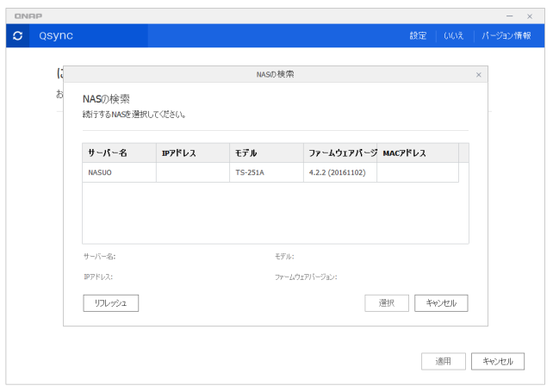Sort by モデル column header
Viewport: 553px width, 392px height.
267,152
